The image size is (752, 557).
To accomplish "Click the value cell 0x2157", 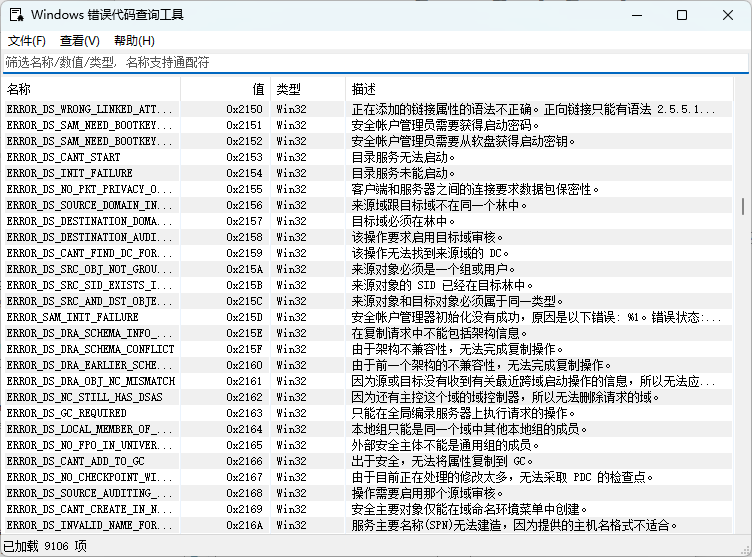I will coord(244,221).
